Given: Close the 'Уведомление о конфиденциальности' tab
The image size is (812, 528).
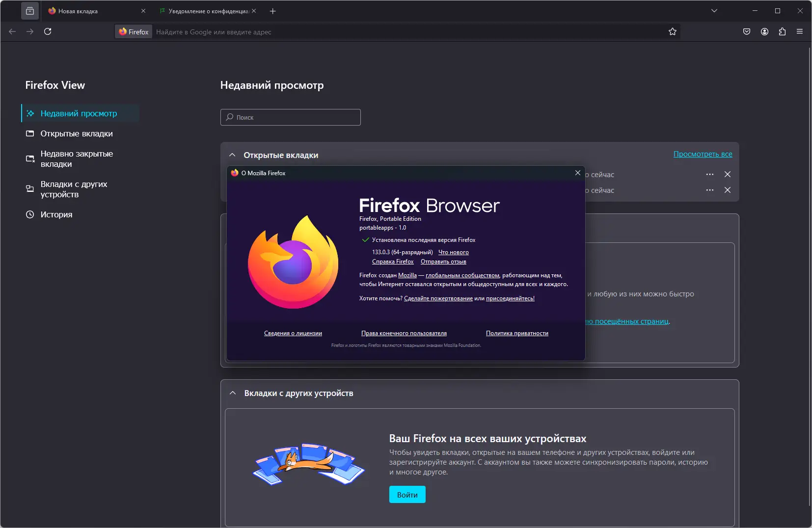Looking at the screenshot, I should tap(254, 11).
